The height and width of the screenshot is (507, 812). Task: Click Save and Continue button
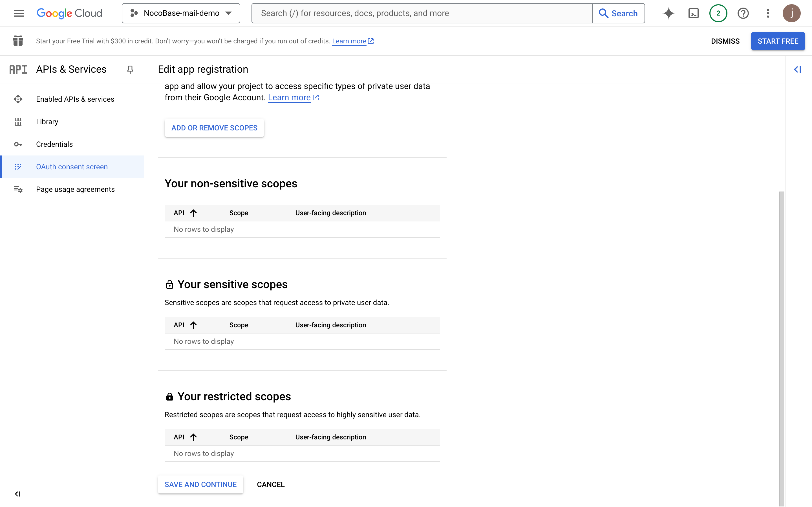200,484
